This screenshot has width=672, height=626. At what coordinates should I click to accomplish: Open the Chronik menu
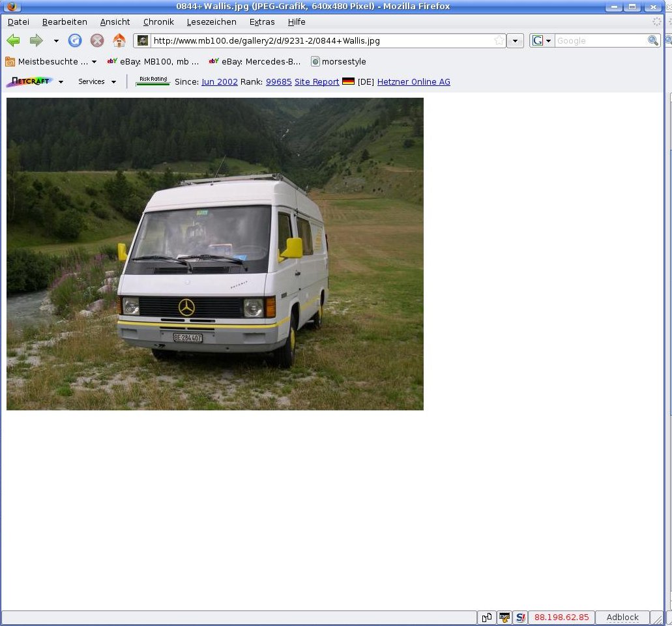(x=158, y=21)
